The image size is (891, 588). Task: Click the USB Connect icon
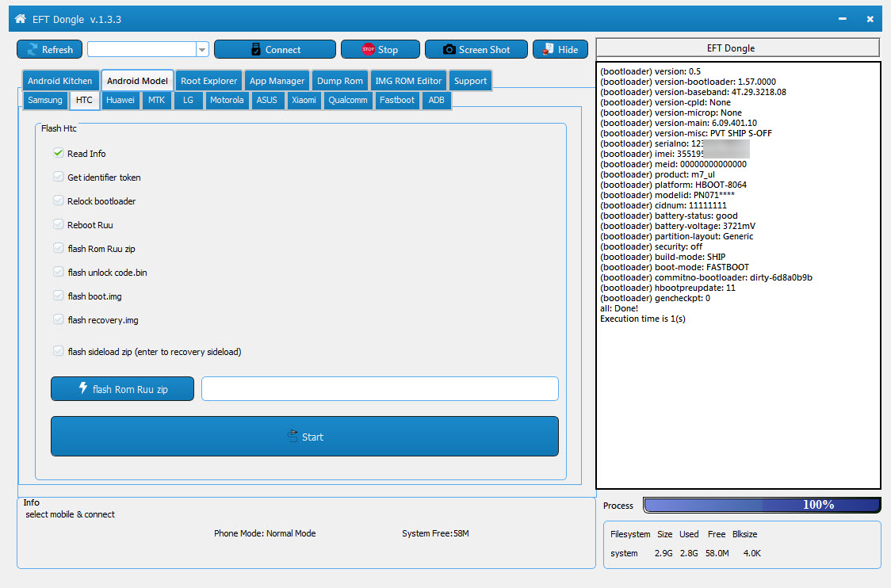[x=256, y=49]
